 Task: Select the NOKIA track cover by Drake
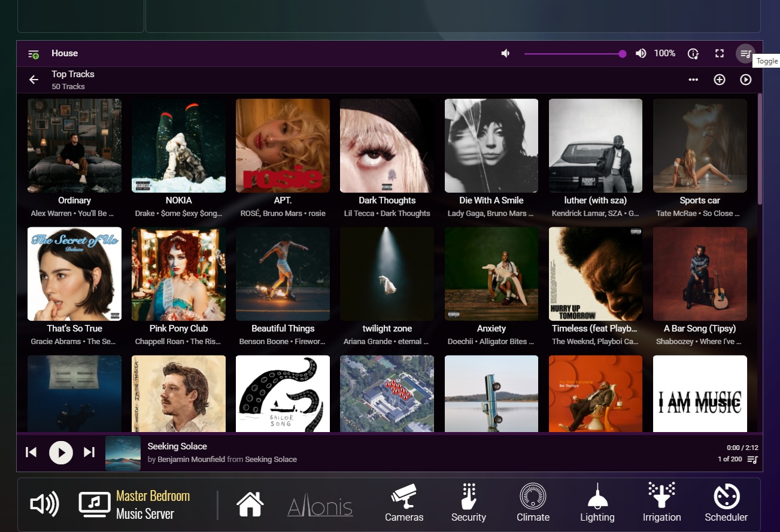(x=178, y=145)
